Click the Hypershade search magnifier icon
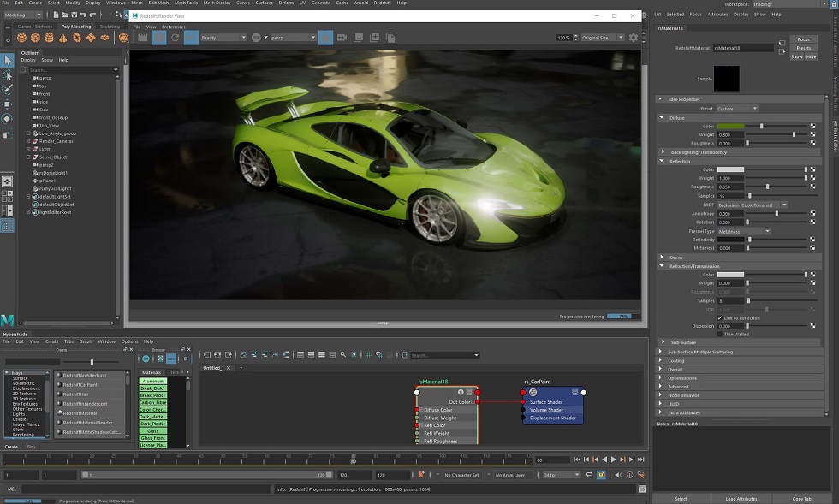This screenshot has width=839, height=504. click(x=342, y=354)
